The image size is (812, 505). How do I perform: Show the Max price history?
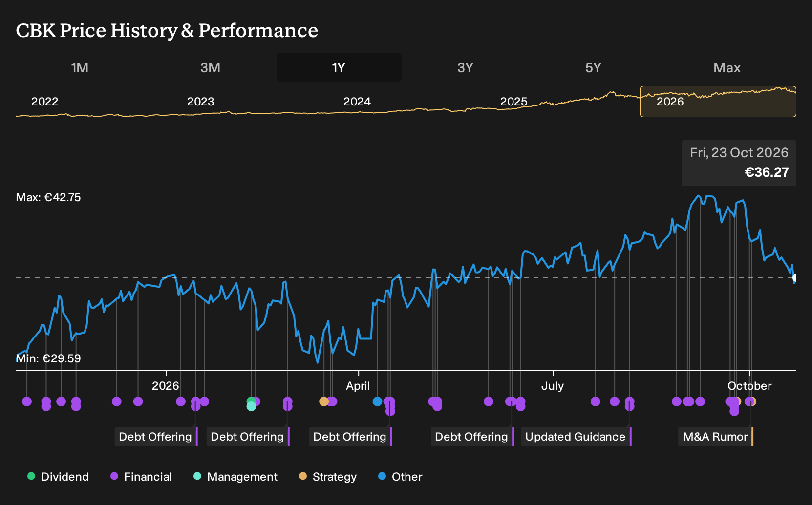pyautogui.click(x=727, y=67)
